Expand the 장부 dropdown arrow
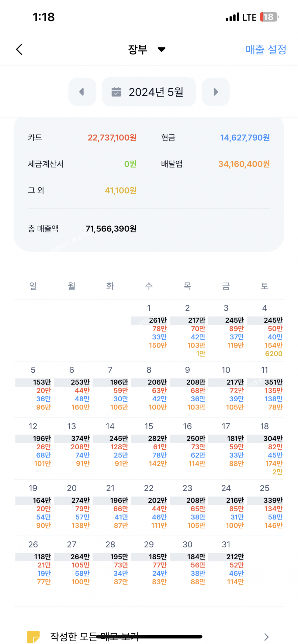 (x=162, y=50)
